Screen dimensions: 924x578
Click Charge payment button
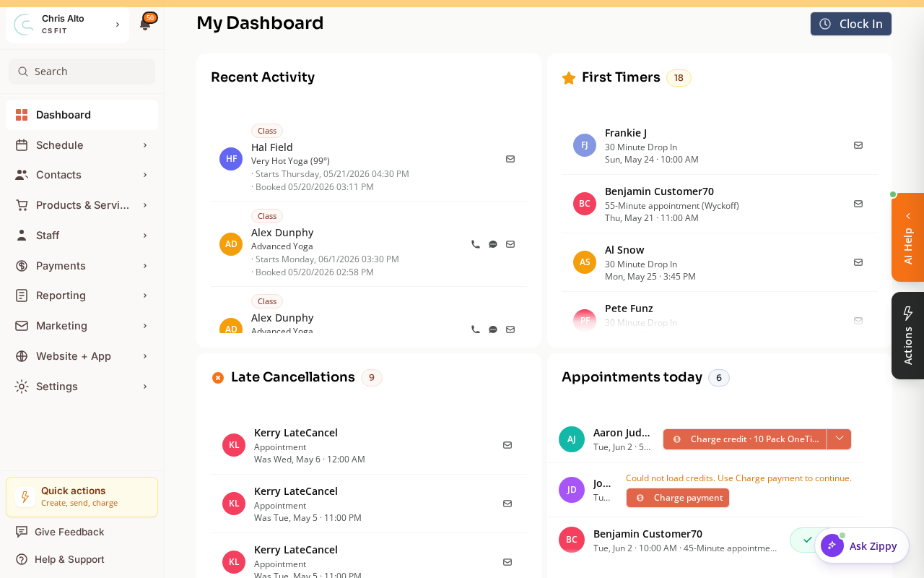pos(678,498)
